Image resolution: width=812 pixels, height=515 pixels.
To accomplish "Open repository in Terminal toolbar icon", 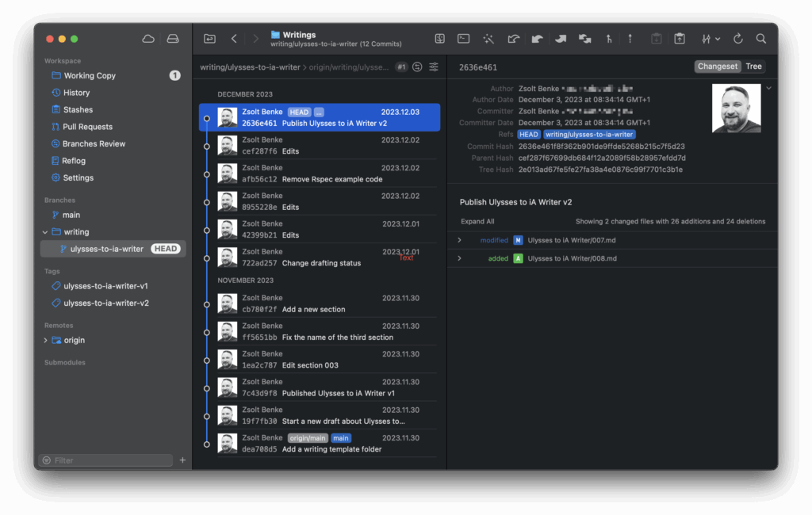I will (x=463, y=39).
